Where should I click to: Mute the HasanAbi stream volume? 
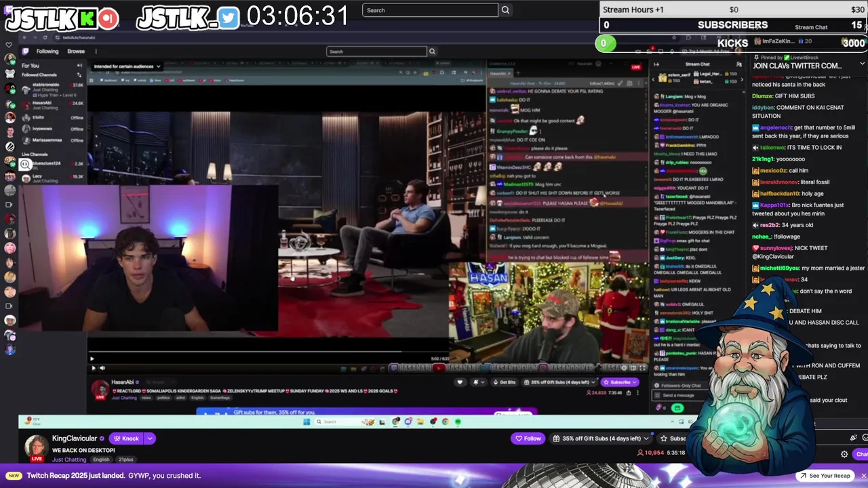(x=103, y=368)
